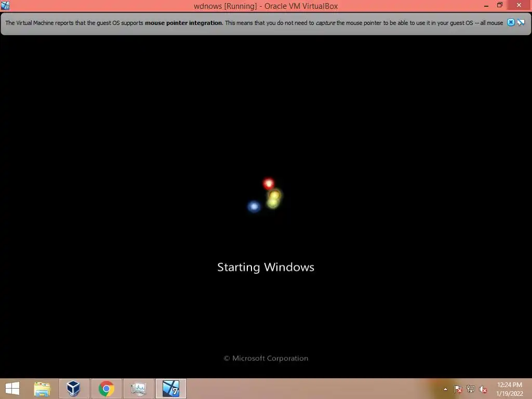
Task: Open the clock showing 12:24 PM
Action: click(x=510, y=385)
